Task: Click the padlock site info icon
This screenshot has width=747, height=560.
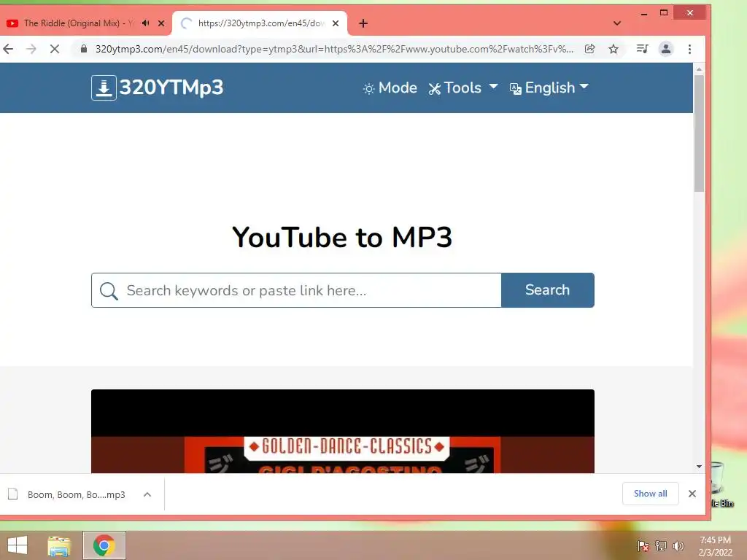Action: (x=84, y=49)
